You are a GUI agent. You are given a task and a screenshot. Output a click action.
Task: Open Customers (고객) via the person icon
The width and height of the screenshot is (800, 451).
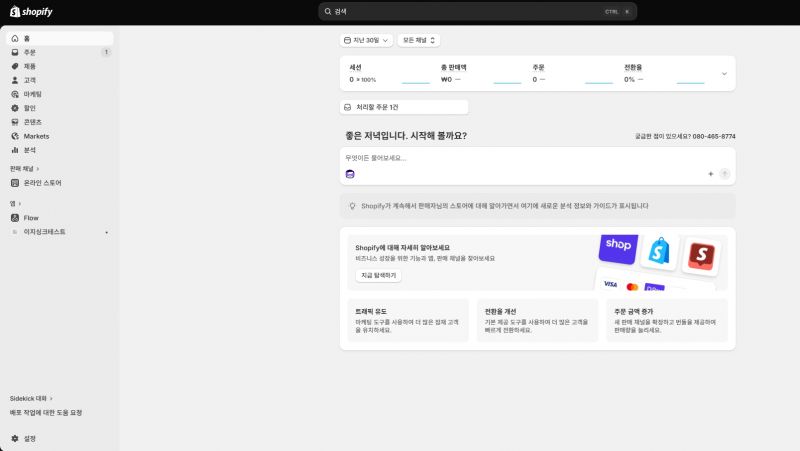[15, 80]
